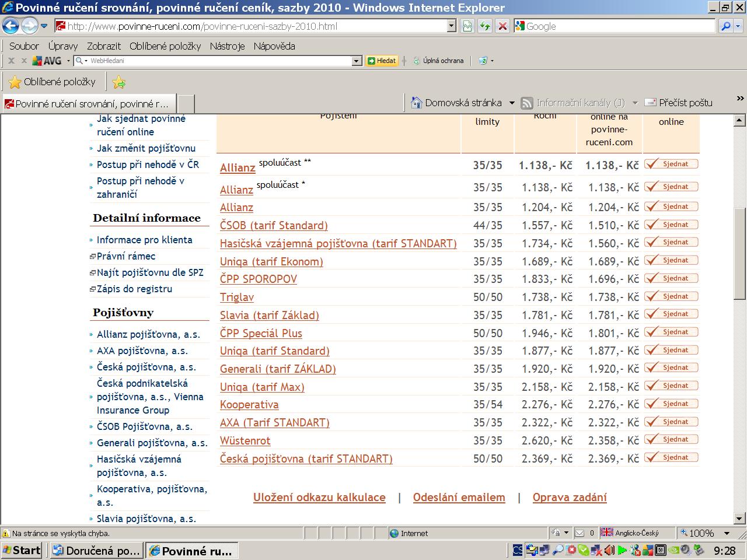Click the green play arrow tray icon
Screen dimensions: 747x560
click(622, 550)
